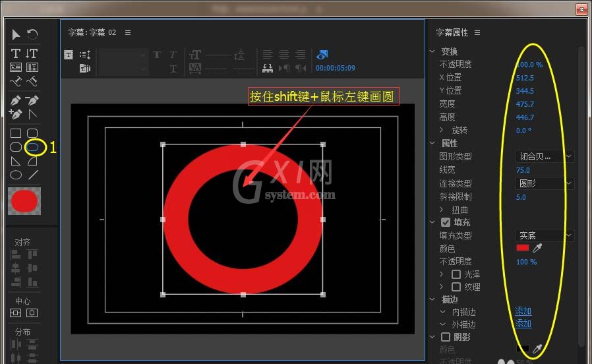Collapse the 描边 strokes section
Viewport: 592px width, 364px height.
pos(432,299)
